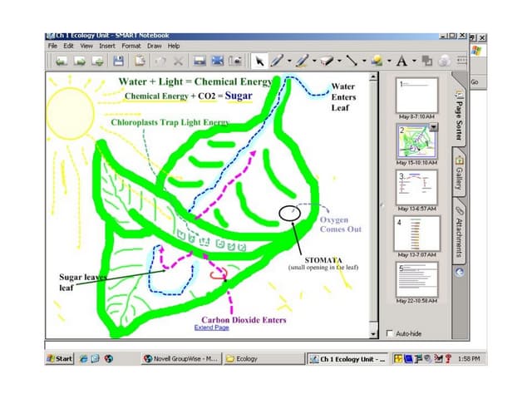Enable the Auto-hide checkbox
The image size is (532, 399).
391,333
